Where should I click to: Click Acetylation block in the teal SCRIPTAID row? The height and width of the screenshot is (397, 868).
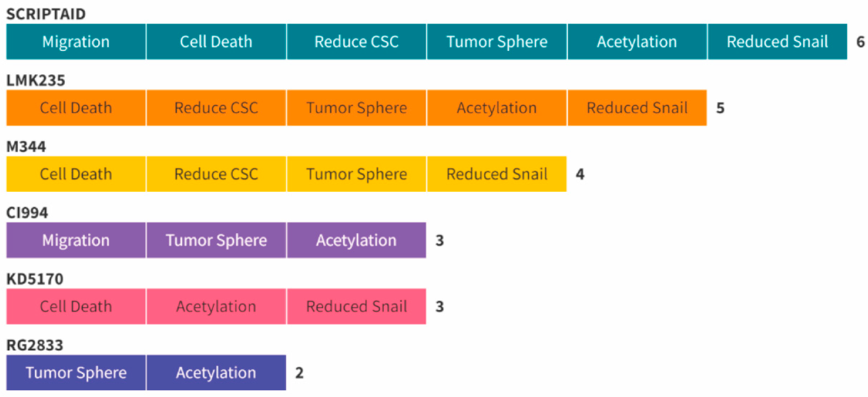click(x=637, y=42)
